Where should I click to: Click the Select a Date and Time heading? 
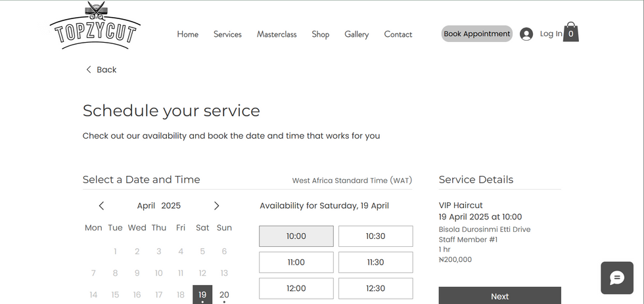click(x=141, y=180)
